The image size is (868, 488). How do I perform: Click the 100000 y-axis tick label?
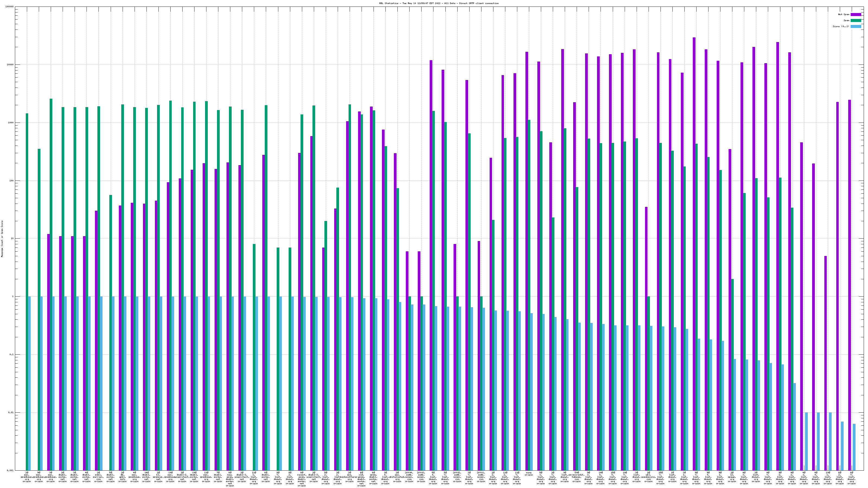coord(9,7)
